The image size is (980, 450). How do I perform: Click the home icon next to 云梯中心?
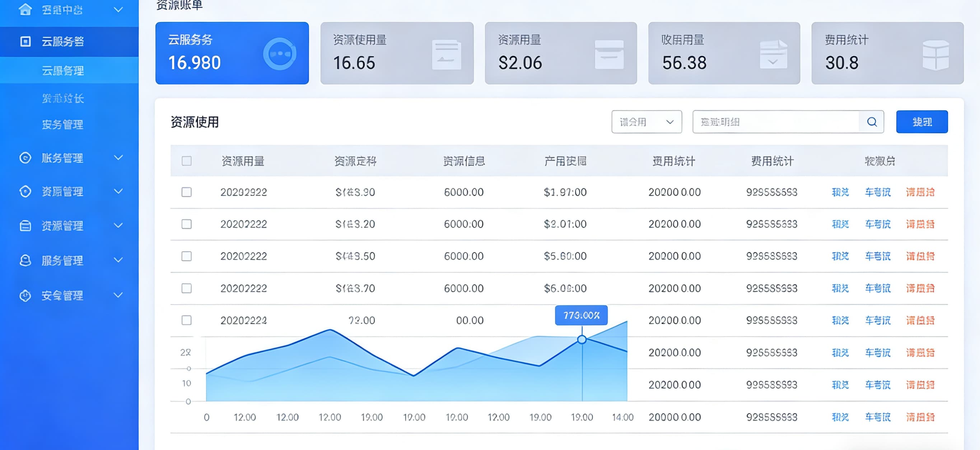pos(25,8)
